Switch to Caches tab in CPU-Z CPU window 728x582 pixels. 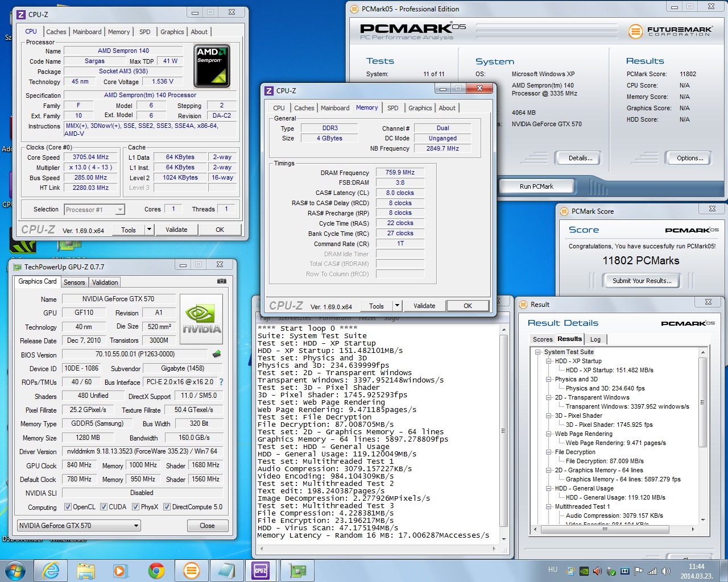point(56,32)
